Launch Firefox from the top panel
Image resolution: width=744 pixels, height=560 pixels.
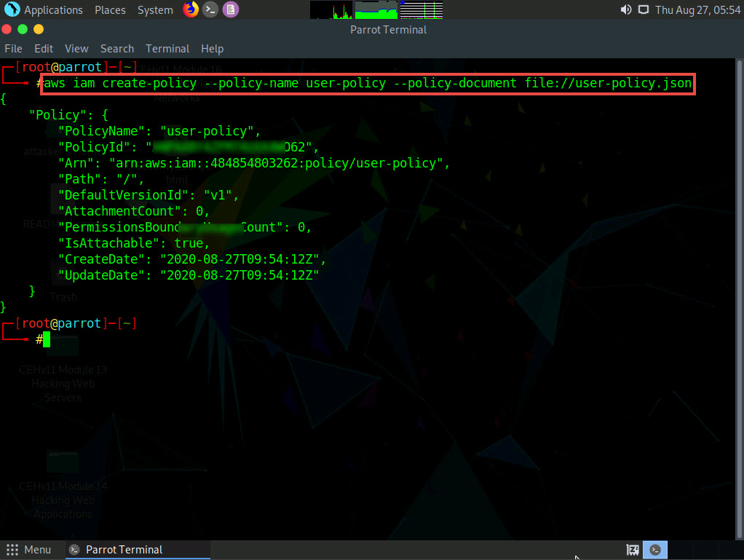(x=191, y=9)
